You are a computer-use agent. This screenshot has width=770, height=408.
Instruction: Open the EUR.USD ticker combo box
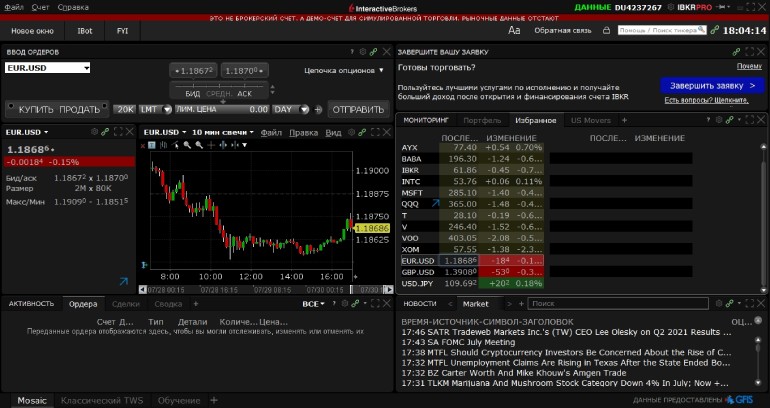pos(47,68)
